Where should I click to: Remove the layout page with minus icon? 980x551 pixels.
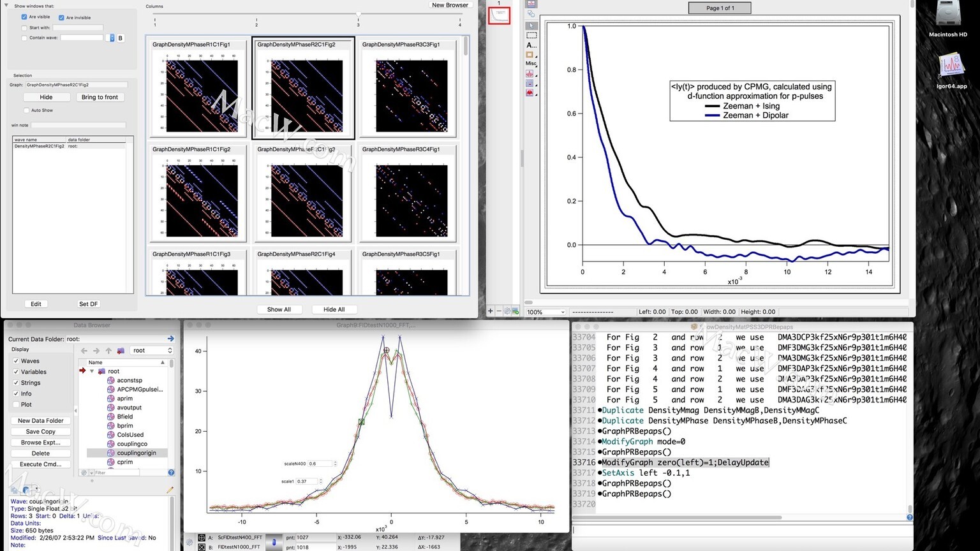pyautogui.click(x=499, y=311)
